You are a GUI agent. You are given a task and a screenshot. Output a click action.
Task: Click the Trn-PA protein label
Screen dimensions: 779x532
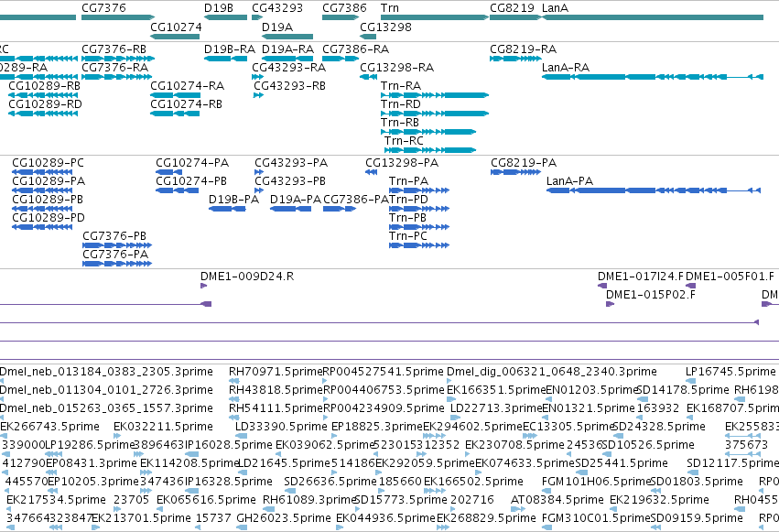click(409, 181)
